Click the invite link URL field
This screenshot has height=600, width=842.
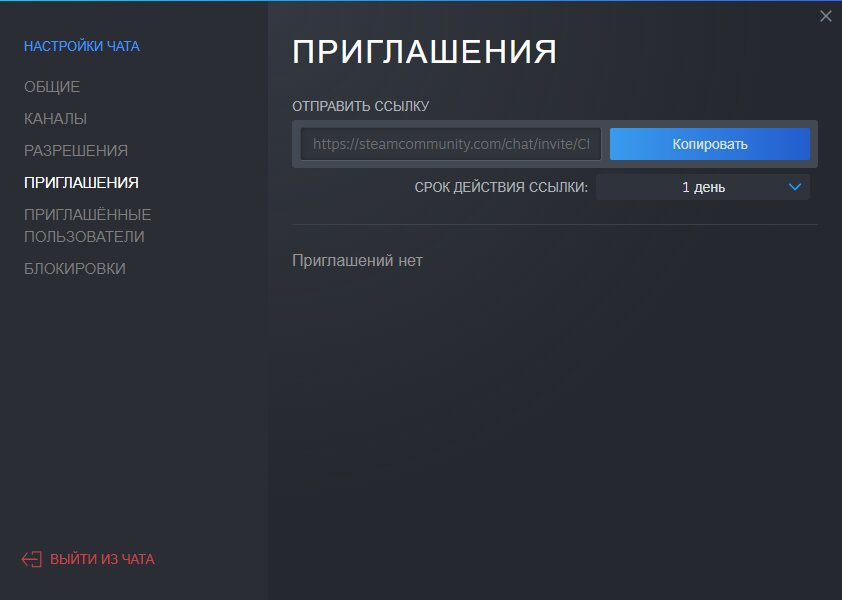point(451,144)
